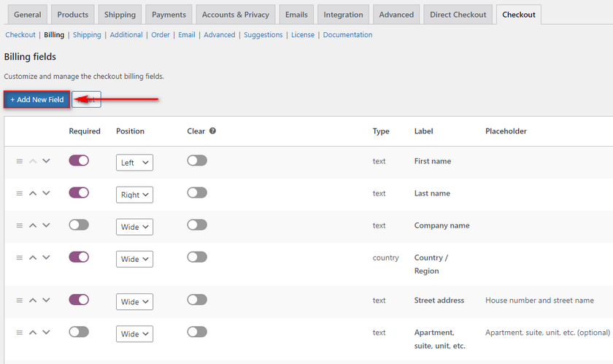Move Last name row down
Viewport: 613px width, 364px height.
pos(46,193)
